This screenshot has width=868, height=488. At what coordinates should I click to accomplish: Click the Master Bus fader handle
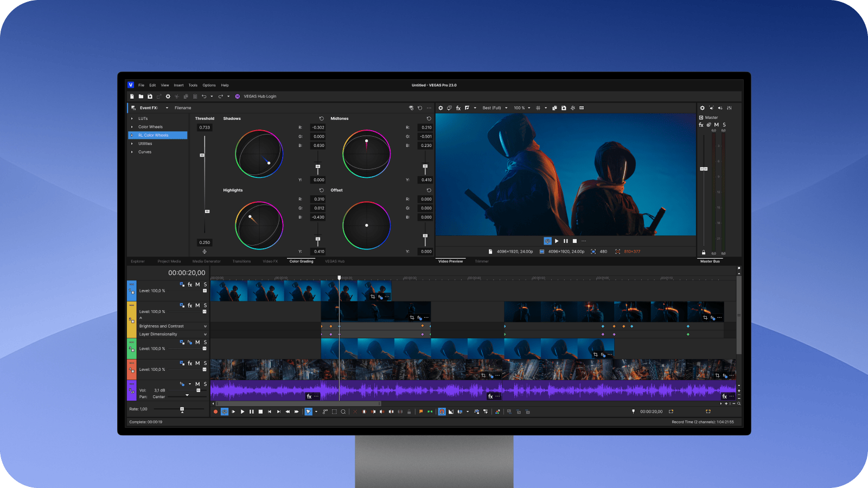point(704,169)
